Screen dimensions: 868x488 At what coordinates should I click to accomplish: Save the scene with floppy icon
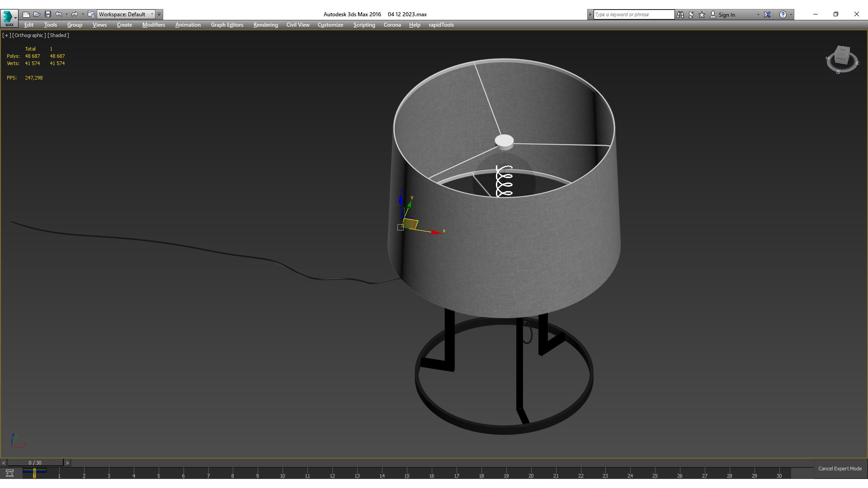(48, 14)
